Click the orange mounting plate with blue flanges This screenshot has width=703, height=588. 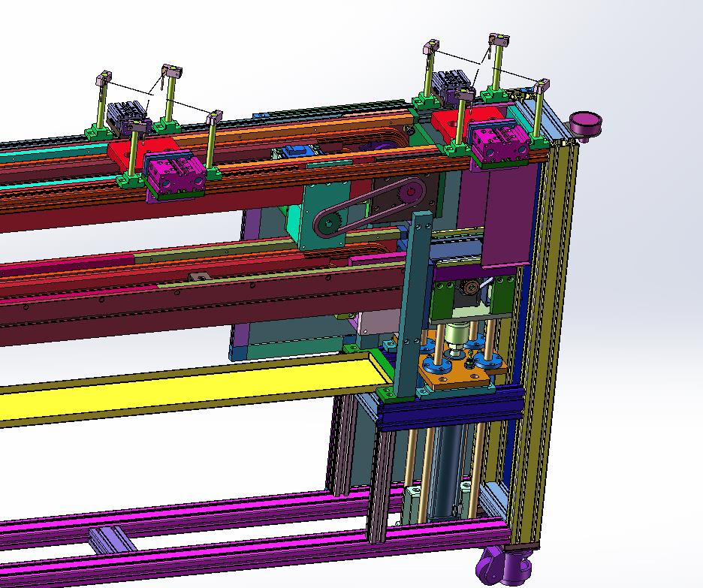457,369
